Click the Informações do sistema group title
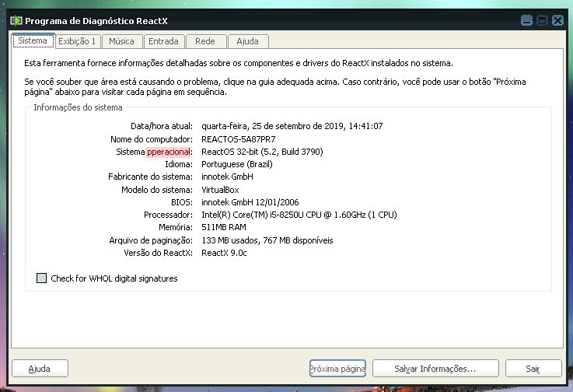This screenshot has width=573, height=392. click(x=78, y=107)
